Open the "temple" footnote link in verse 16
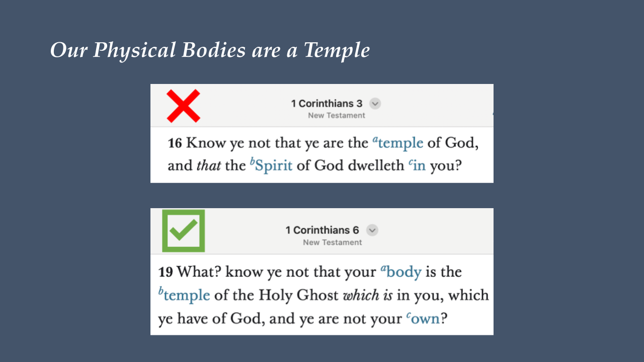The height and width of the screenshot is (362, 644). tap(400, 143)
